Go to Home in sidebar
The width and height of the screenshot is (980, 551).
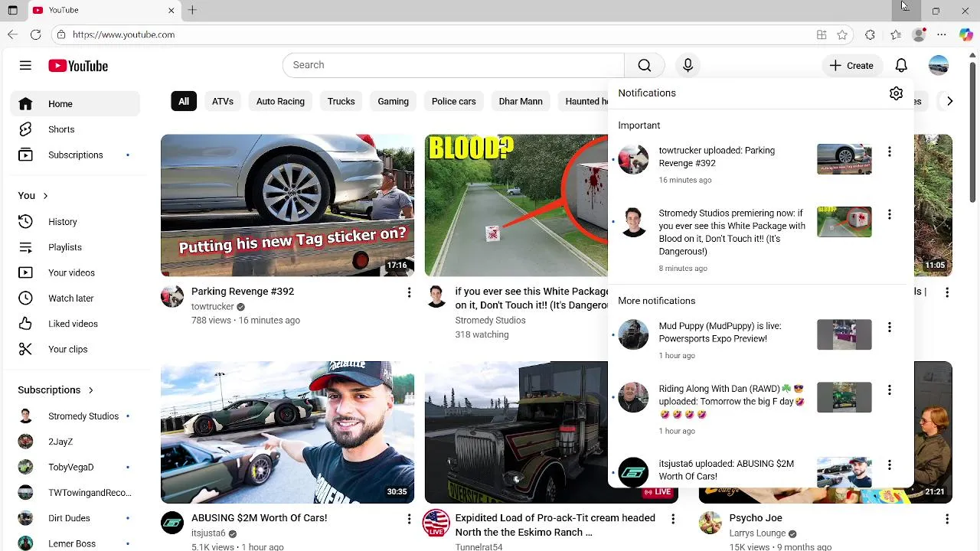point(75,104)
